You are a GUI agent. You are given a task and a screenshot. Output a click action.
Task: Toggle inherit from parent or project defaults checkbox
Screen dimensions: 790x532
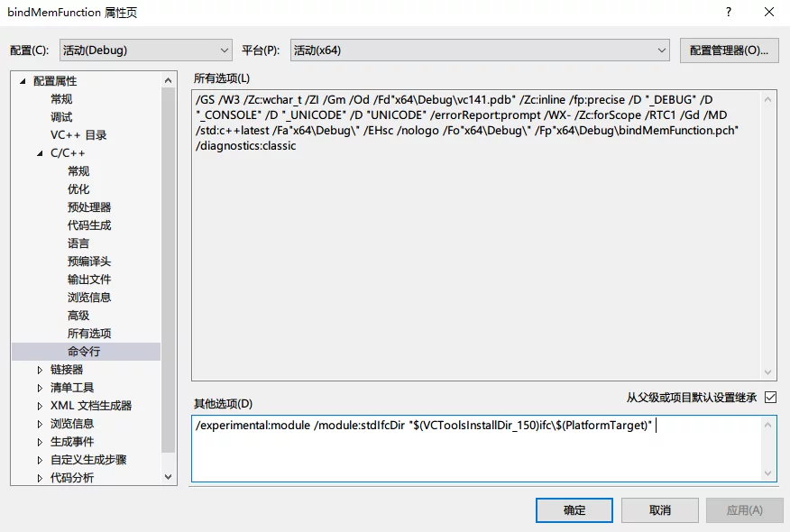coord(769,397)
